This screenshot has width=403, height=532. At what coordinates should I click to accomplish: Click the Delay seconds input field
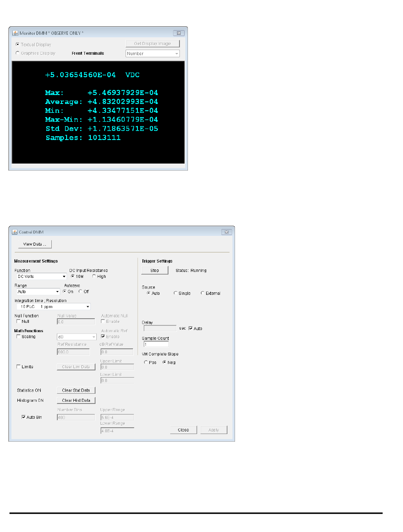point(160,328)
